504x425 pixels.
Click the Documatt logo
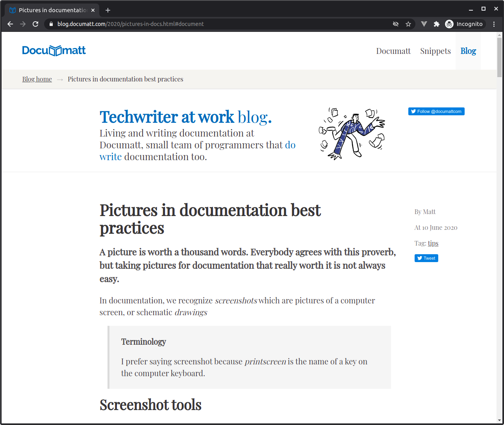(x=54, y=51)
